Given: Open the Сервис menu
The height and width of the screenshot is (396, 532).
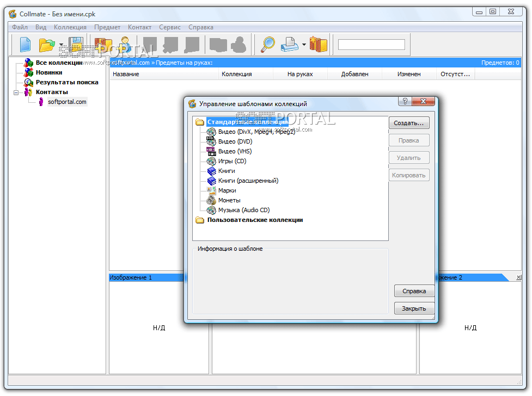Looking at the screenshot, I should tap(170, 27).
